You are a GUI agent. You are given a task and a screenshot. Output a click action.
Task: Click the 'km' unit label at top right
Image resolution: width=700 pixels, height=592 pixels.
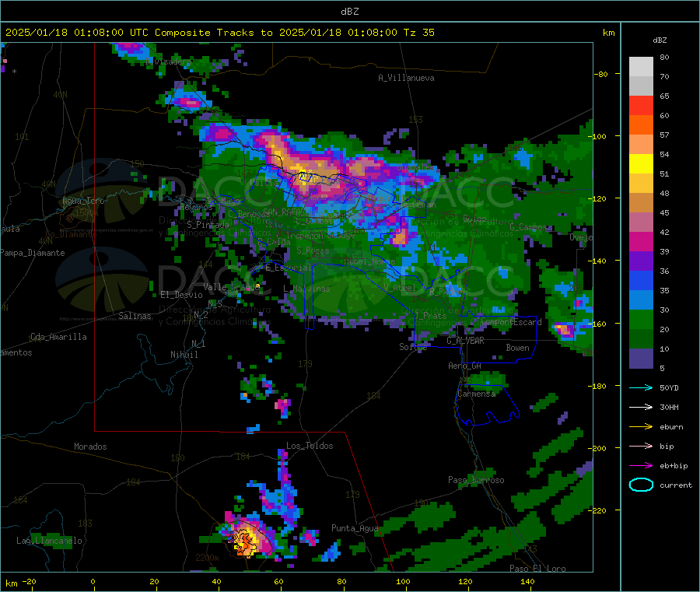pyautogui.click(x=608, y=33)
